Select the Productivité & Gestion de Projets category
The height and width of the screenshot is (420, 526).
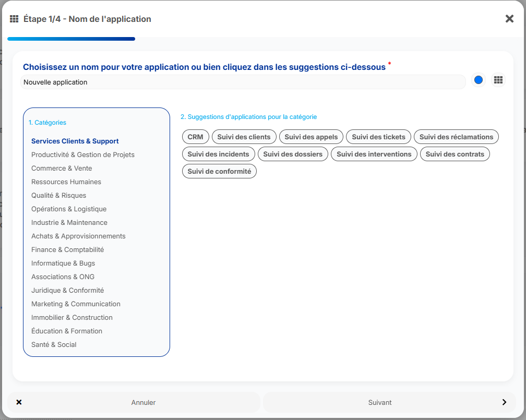(83, 154)
